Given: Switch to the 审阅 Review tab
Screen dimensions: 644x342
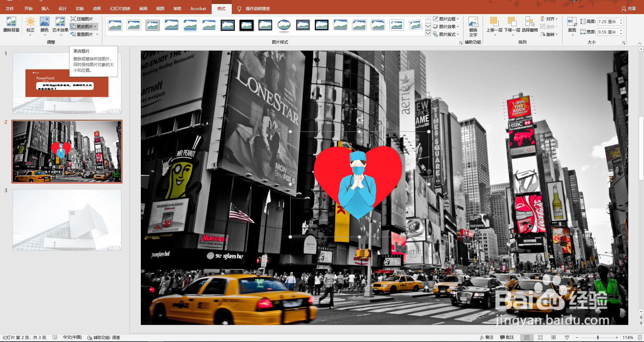Looking at the screenshot, I should point(143,8).
